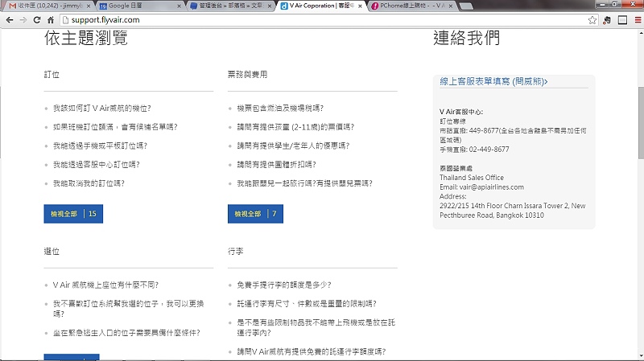Click the extension icon right of the star
Screen dimensions: 644x361
607,19
